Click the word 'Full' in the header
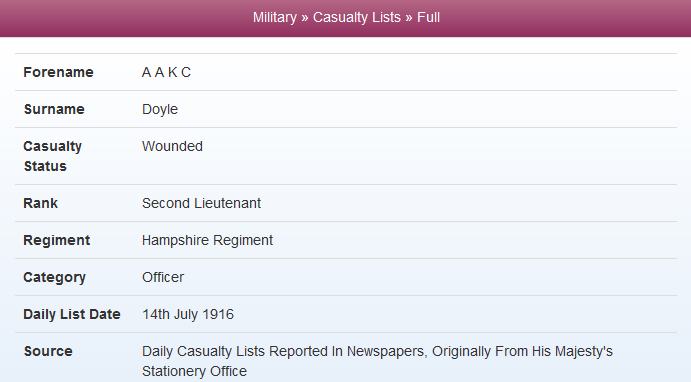Viewport: 691px width, 382px height. 428,18
